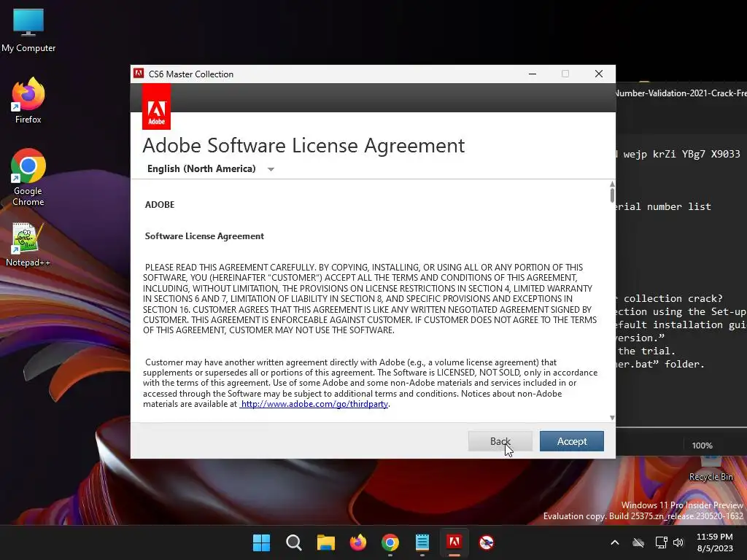Open File Explorer from the taskbar
The width and height of the screenshot is (747, 560).
[x=326, y=542]
